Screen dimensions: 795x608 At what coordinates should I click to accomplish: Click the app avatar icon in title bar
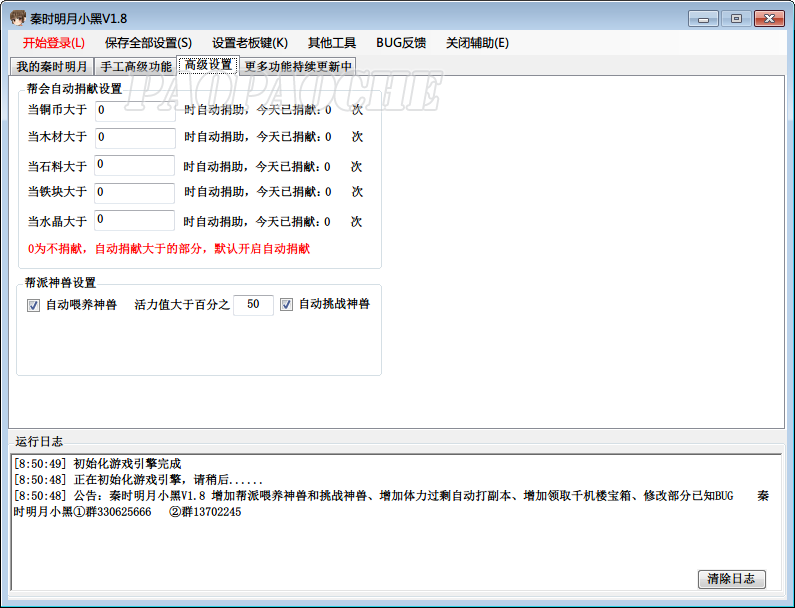pos(18,18)
